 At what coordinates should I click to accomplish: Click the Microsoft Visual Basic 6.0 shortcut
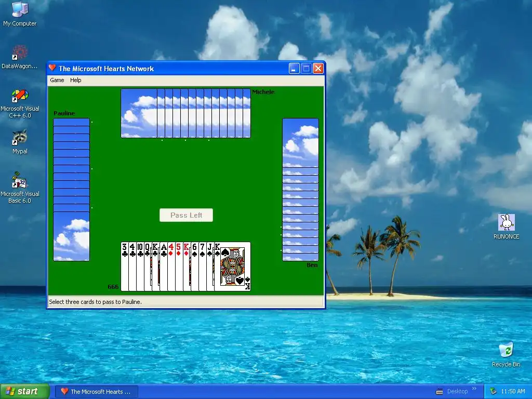pyautogui.click(x=20, y=188)
